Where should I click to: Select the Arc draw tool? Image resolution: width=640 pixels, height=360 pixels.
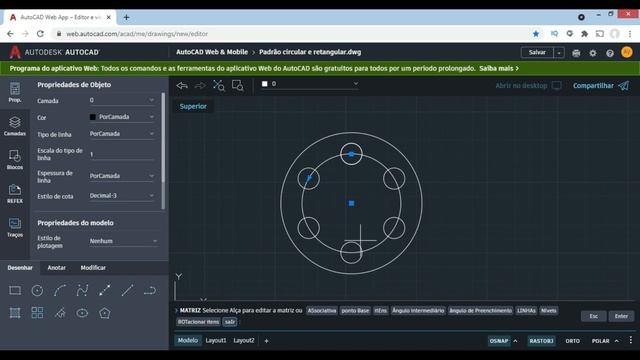[x=60, y=291]
